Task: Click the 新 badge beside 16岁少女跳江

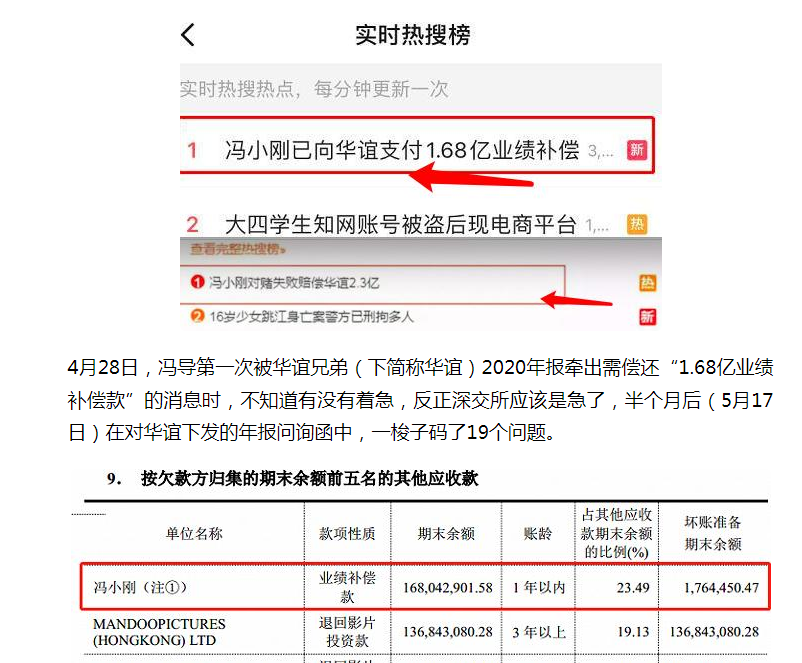Action: [x=648, y=317]
